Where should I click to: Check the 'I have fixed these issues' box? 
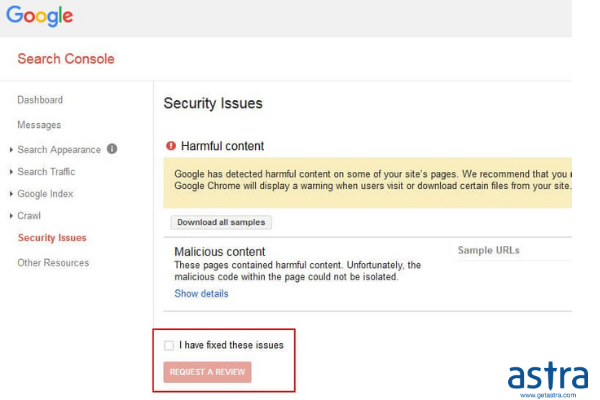pyautogui.click(x=169, y=345)
